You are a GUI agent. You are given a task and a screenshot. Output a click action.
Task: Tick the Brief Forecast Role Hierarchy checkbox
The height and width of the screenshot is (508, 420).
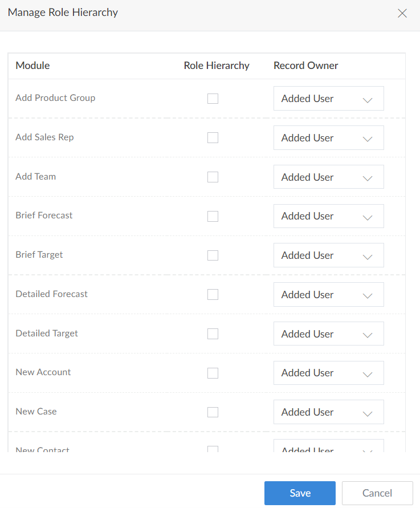click(x=213, y=216)
